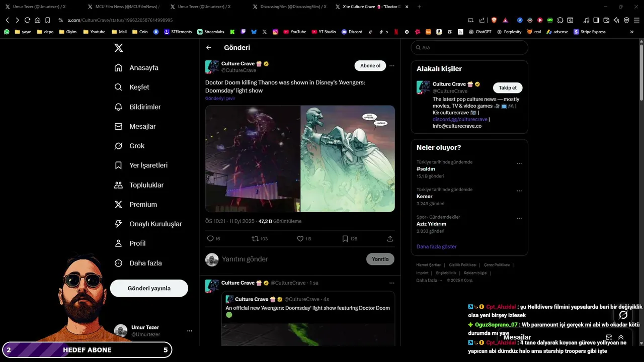Open the Giyim bookmarks folder

(x=68, y=32)
